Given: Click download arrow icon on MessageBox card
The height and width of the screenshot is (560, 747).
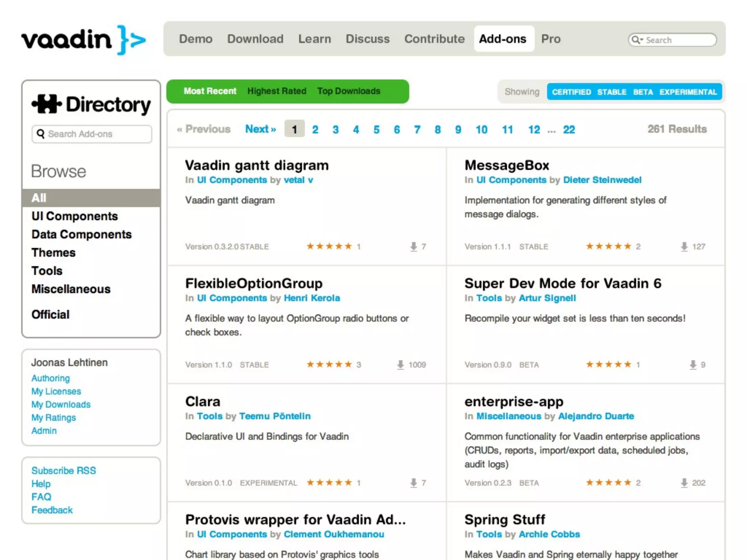Looking at the screenshot, I should tap(684, 247).
